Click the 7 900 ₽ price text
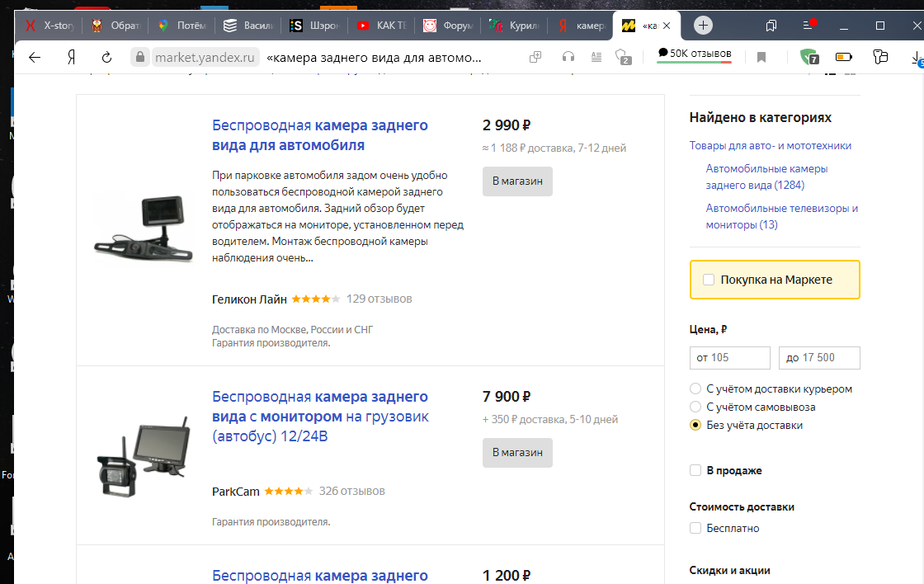The image size is (924, 584). click(507, 397)
